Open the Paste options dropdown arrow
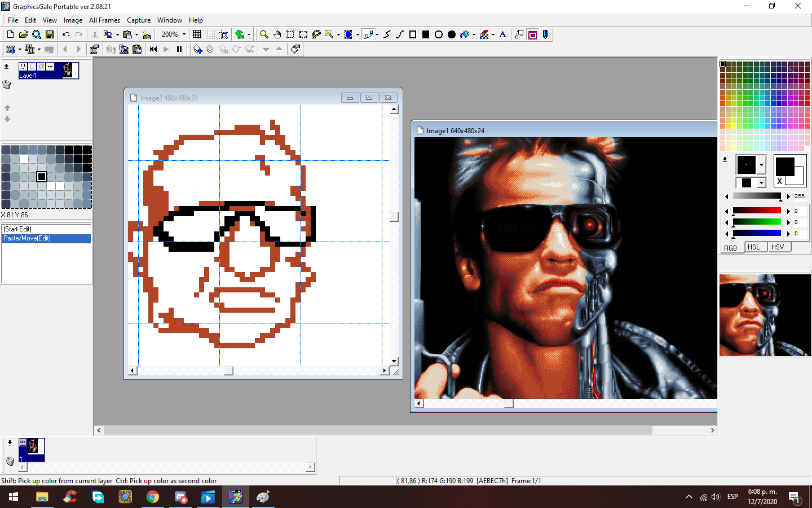812x508 pixels. 136,34
